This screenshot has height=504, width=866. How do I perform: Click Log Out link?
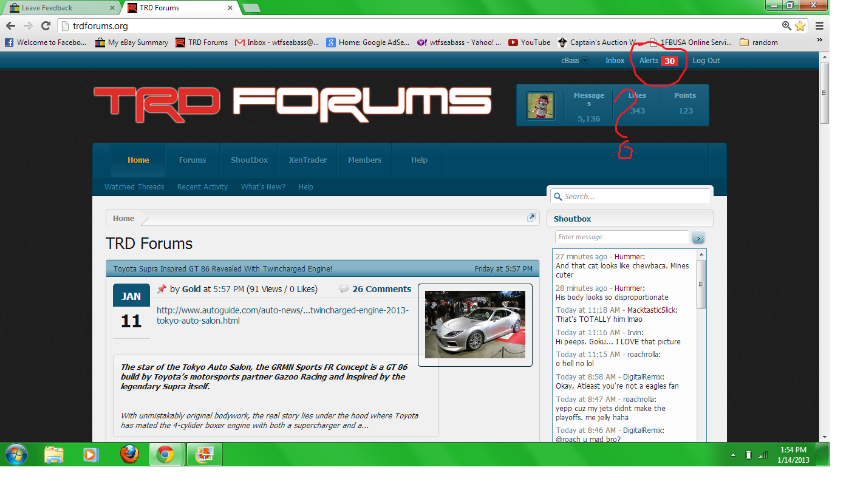tap(706, 61)
